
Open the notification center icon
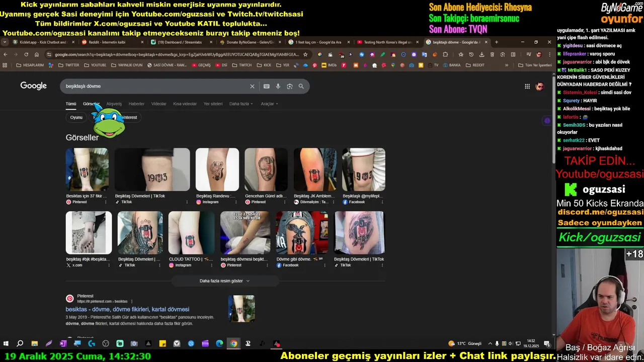[x=547, y=343]
